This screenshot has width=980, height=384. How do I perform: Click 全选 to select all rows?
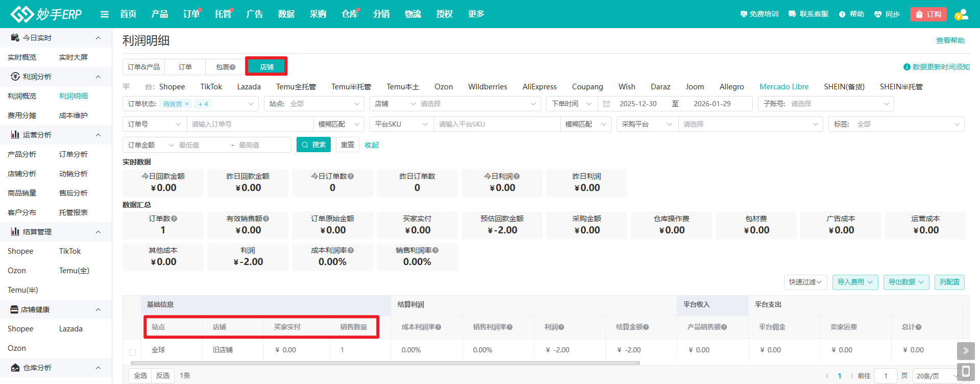[x=140, y=375]
